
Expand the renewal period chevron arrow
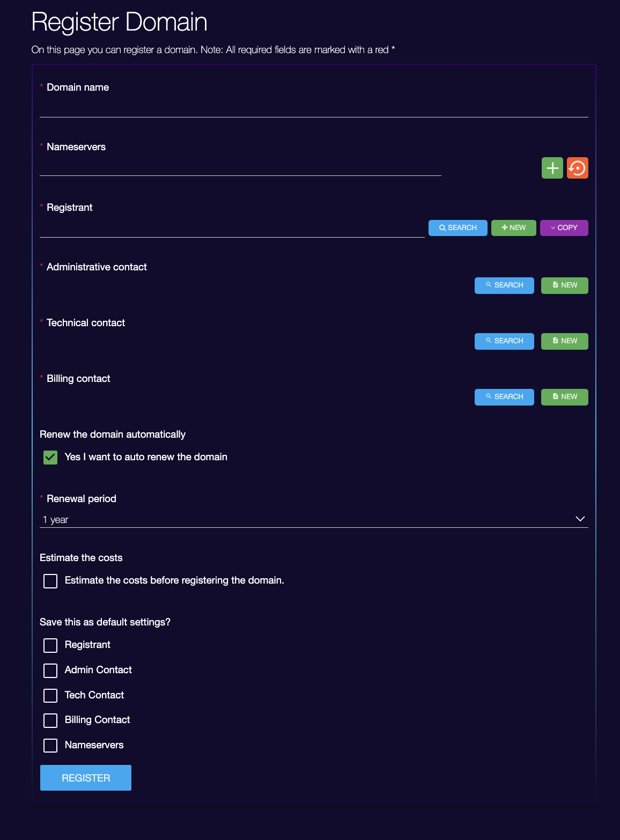pos(580,519)
